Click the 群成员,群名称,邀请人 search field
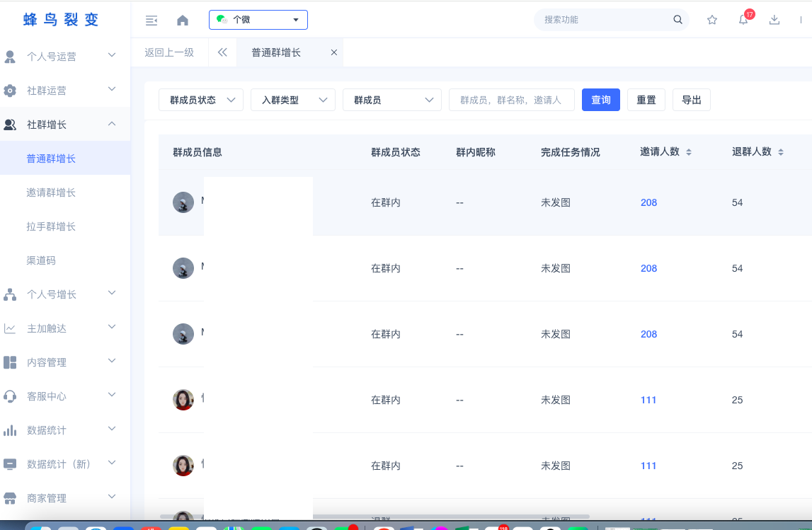The height and width of the screenshot is (530, 812). click(511, 100)
